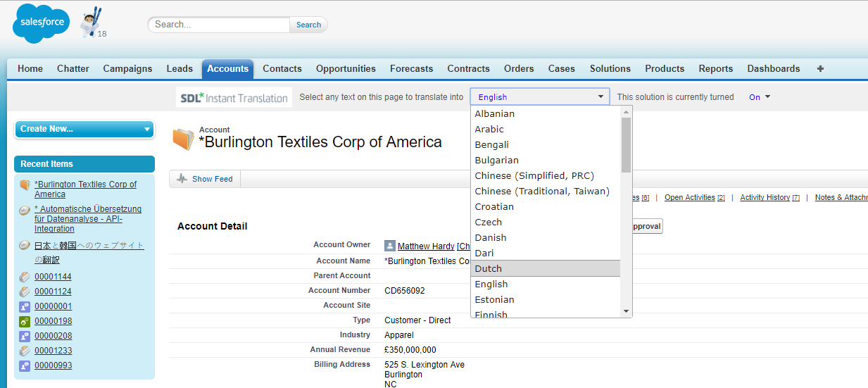Click the mascot icon with 18

point(92,23)
